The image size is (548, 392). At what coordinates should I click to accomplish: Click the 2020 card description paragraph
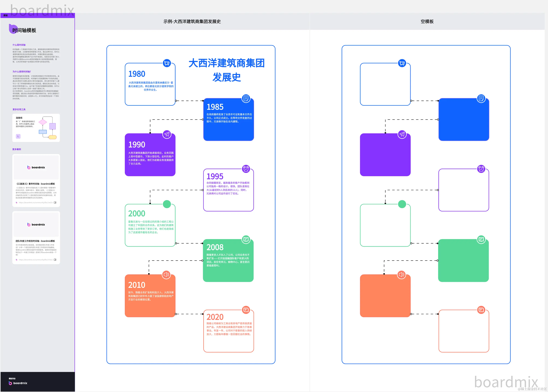point(229,329)
